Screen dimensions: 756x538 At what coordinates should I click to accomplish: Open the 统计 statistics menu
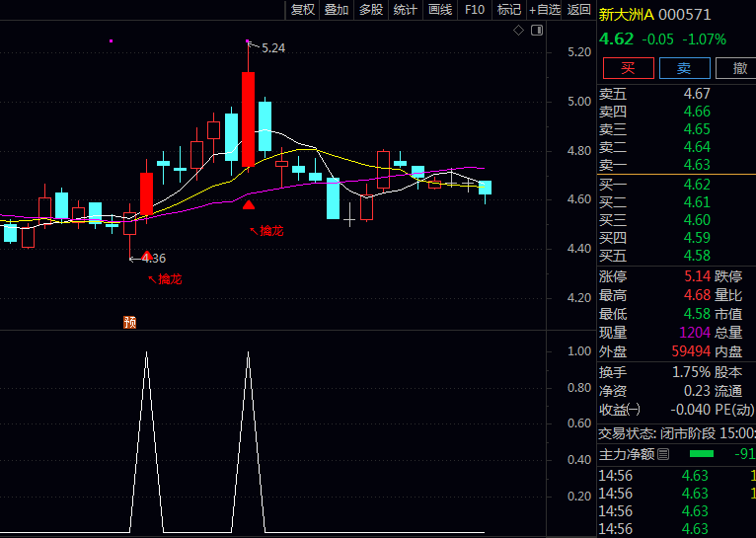point(405,10)
